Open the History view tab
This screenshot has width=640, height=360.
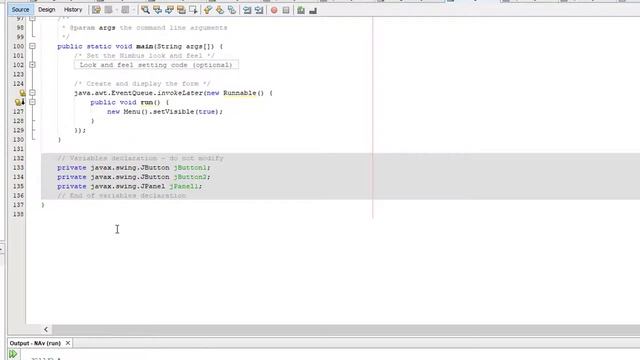pos(73,9)
